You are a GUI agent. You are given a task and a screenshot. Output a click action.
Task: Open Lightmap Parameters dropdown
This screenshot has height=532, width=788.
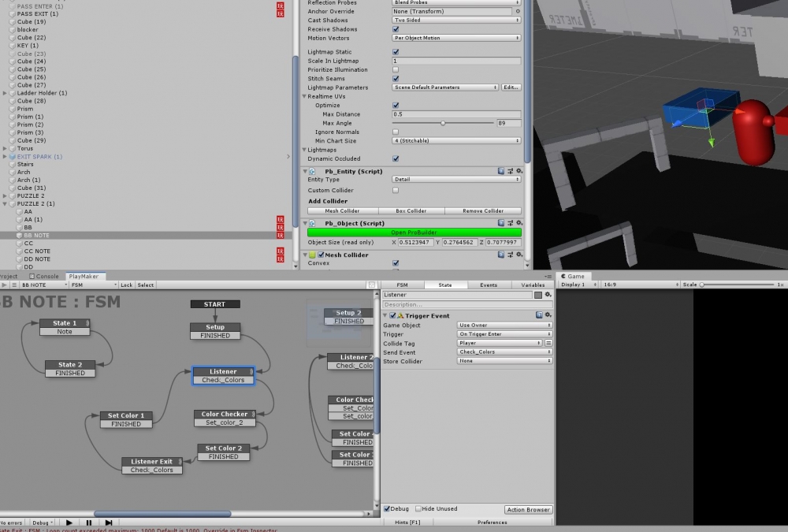(445, 87)
